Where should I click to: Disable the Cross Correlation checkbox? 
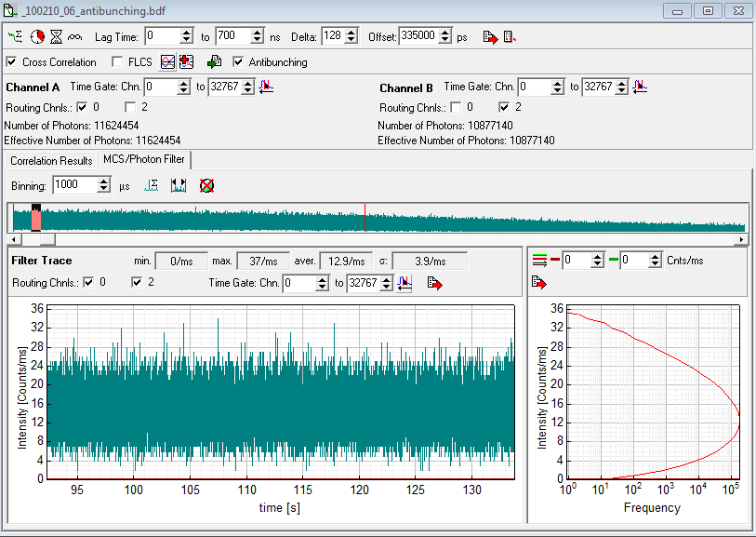pyautogui.click(x=12, y=62)
